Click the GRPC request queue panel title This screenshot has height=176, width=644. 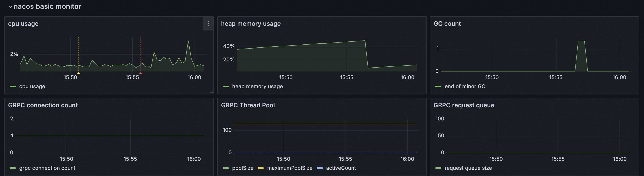tap(464, 105)
